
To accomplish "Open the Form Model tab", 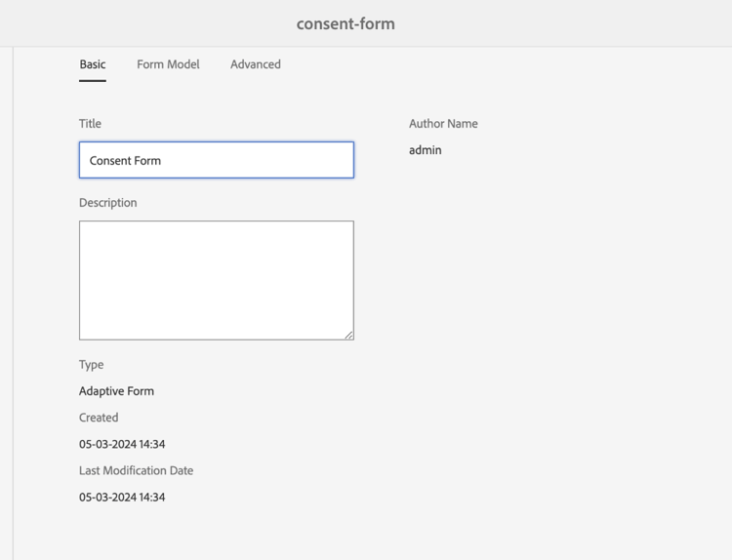I will [x=168, y=64].
